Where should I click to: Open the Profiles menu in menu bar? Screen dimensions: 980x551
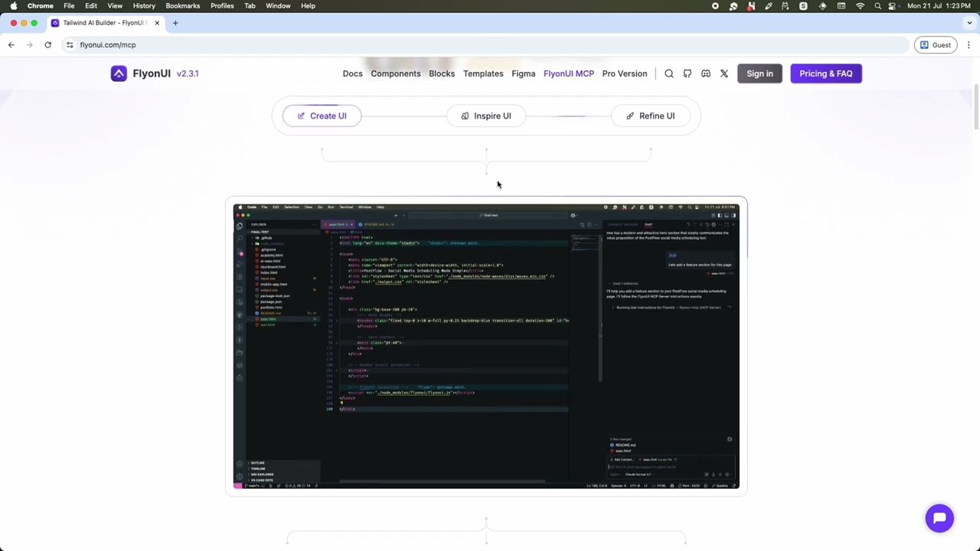[x=222, y=6]
